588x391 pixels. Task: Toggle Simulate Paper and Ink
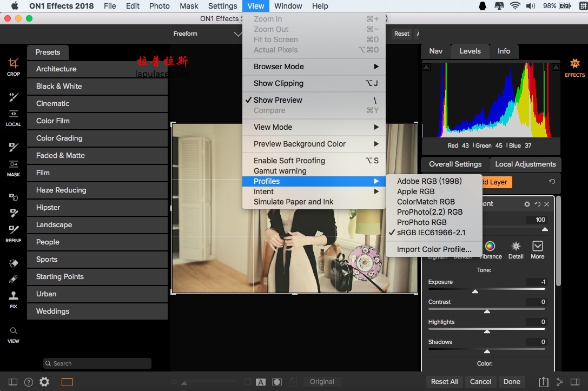(314, 202)
